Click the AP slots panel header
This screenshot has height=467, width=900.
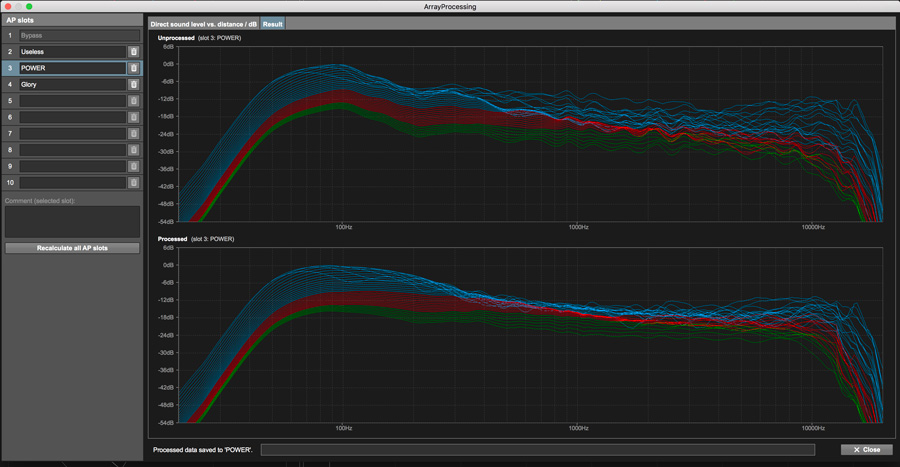click(72, 20)
